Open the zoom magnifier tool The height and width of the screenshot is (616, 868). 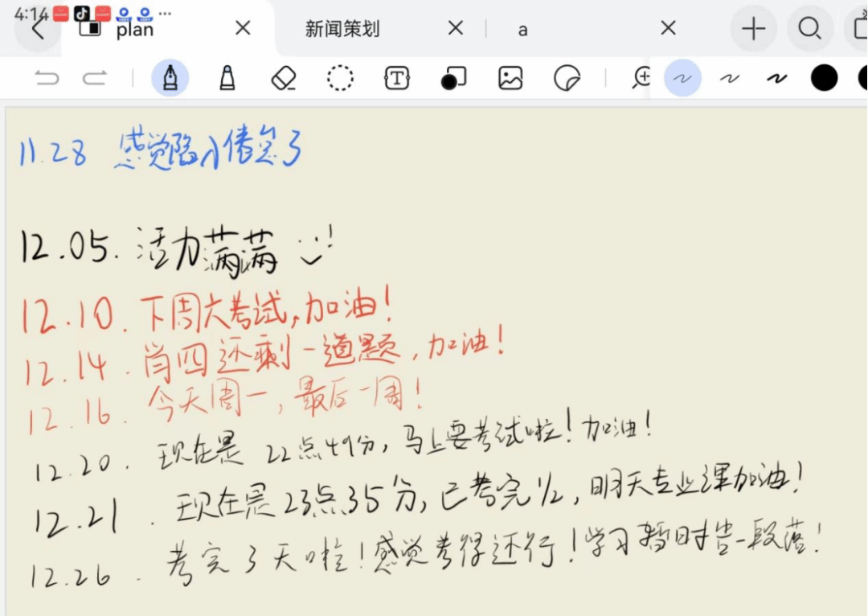pos(641,78)
